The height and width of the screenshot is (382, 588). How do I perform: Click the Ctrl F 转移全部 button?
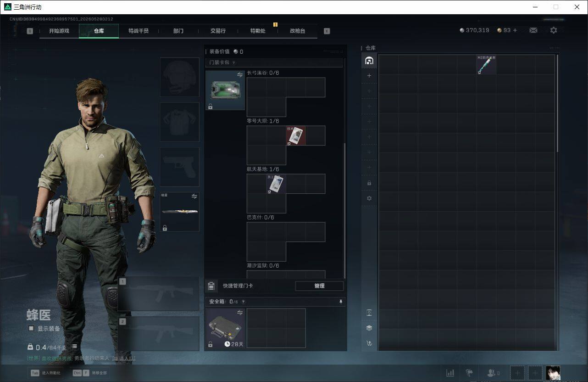89,373
